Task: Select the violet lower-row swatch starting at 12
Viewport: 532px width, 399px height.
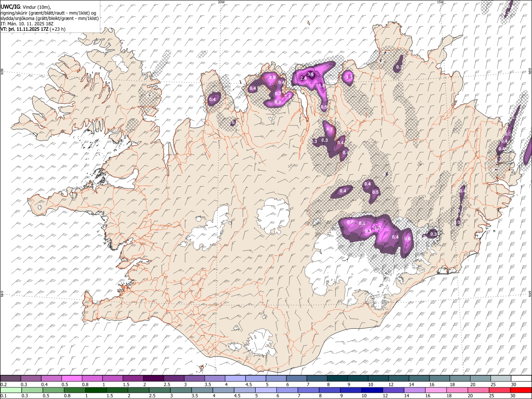Action: pyautogui.click(x=393, y=390)
